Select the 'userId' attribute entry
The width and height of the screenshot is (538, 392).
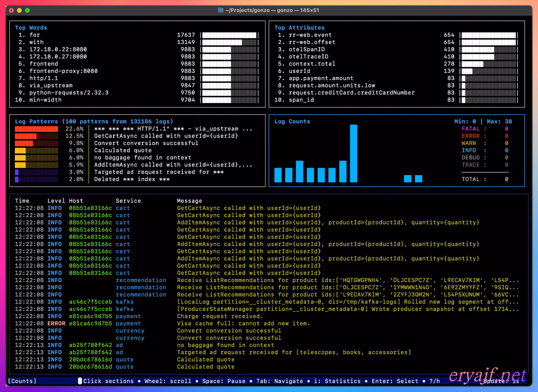(299, 71)
